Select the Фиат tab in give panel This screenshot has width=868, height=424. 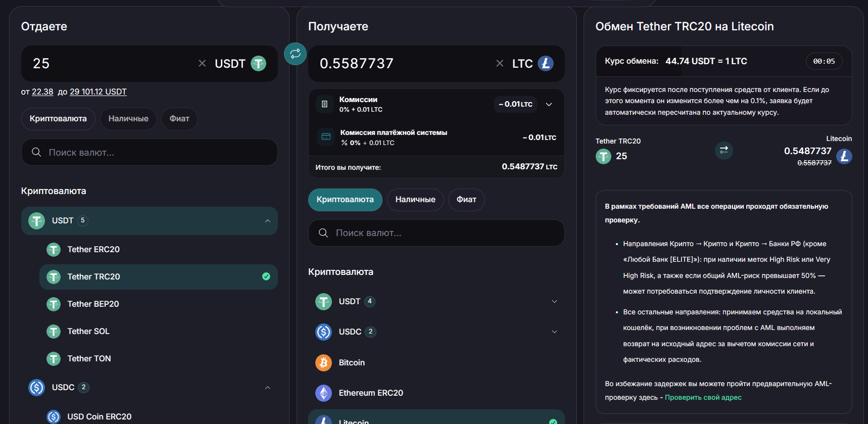pos(179,119)
